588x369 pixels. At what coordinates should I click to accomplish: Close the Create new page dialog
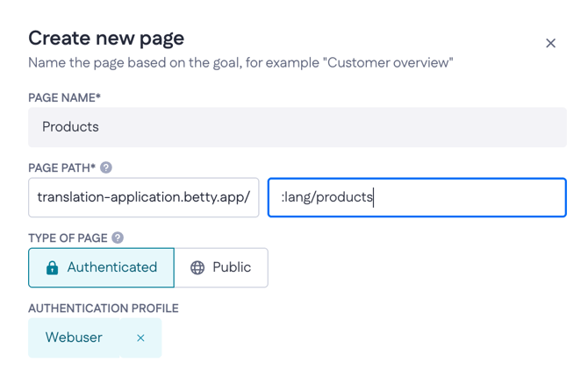(550, 43)
